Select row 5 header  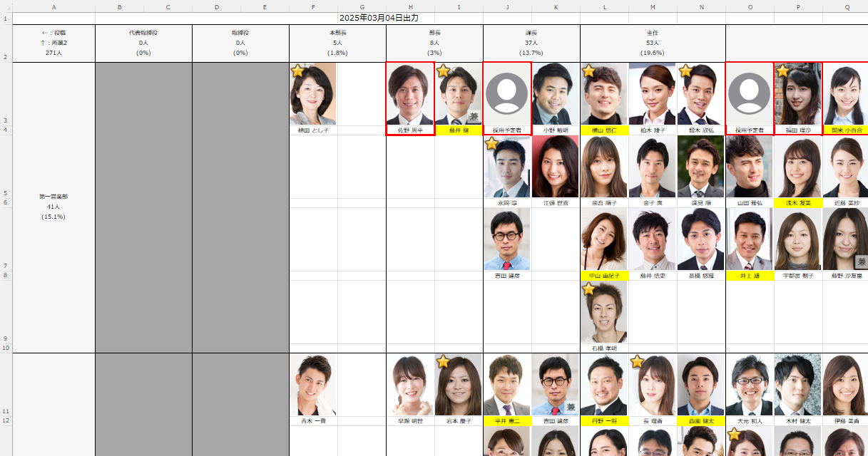[x=6, y=167]
